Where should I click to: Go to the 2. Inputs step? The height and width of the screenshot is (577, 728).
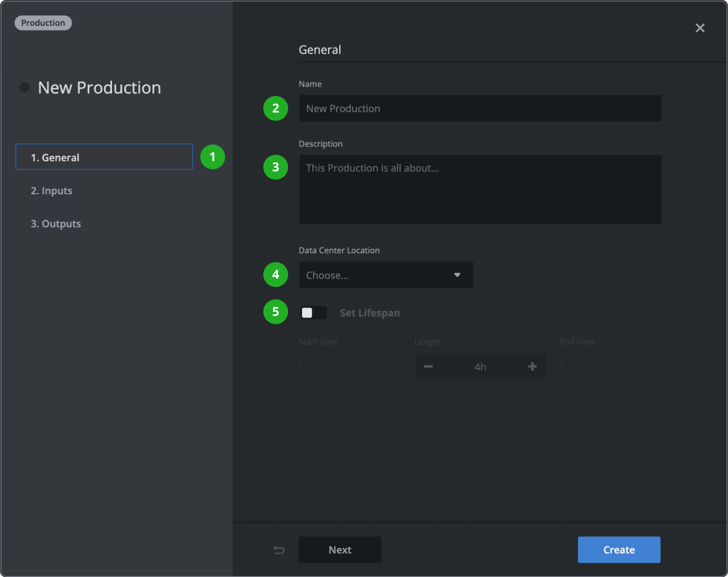52,191
